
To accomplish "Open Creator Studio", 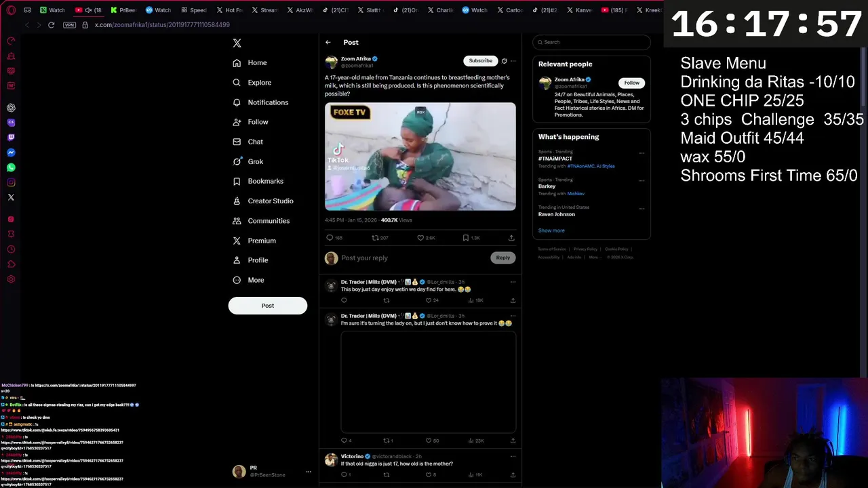I will pyautogui.click(x=262, y=201).
